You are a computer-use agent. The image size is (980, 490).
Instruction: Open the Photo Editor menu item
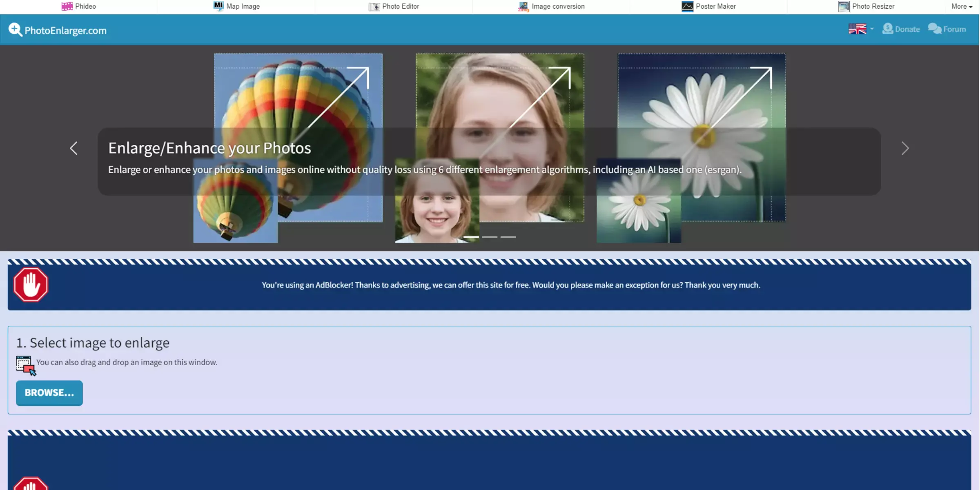(x=394, y=7)
